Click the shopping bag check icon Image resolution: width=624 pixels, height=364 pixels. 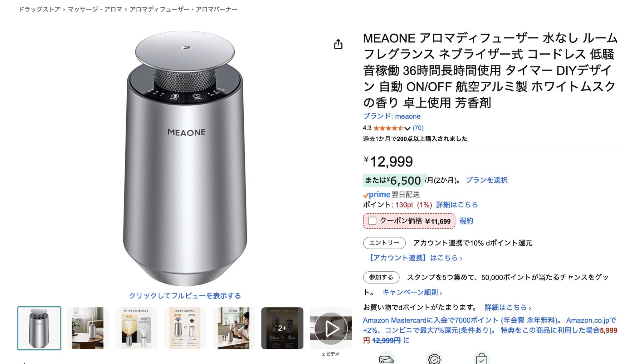[481, 359]
